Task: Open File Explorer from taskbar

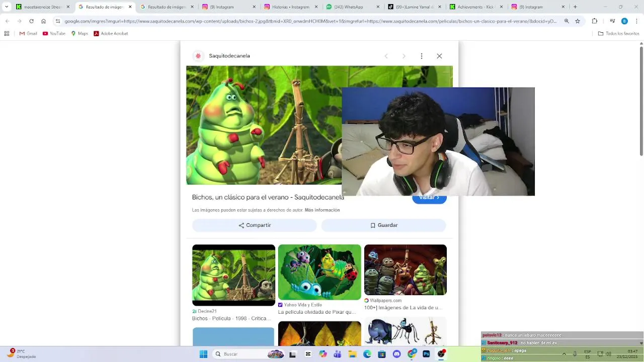Action: pos(353,354)
